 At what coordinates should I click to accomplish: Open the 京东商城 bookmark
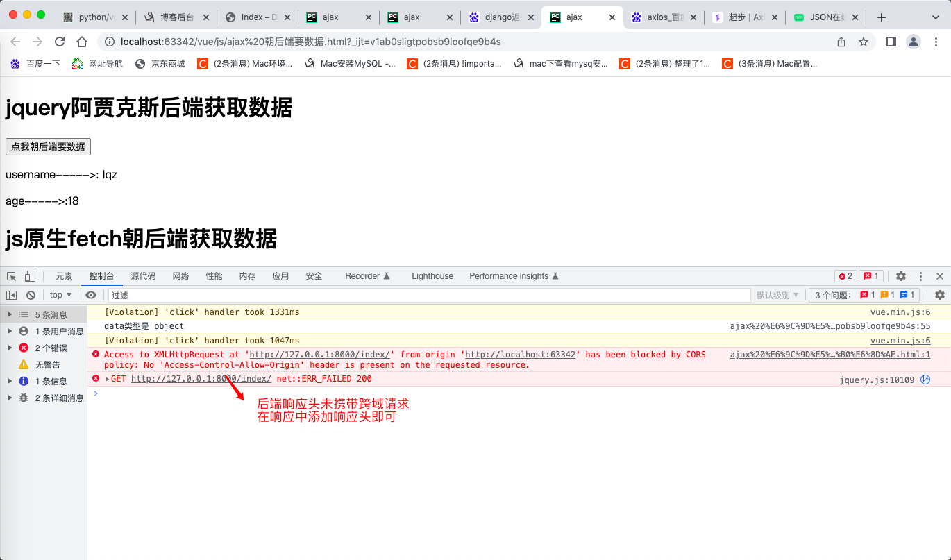160,64
